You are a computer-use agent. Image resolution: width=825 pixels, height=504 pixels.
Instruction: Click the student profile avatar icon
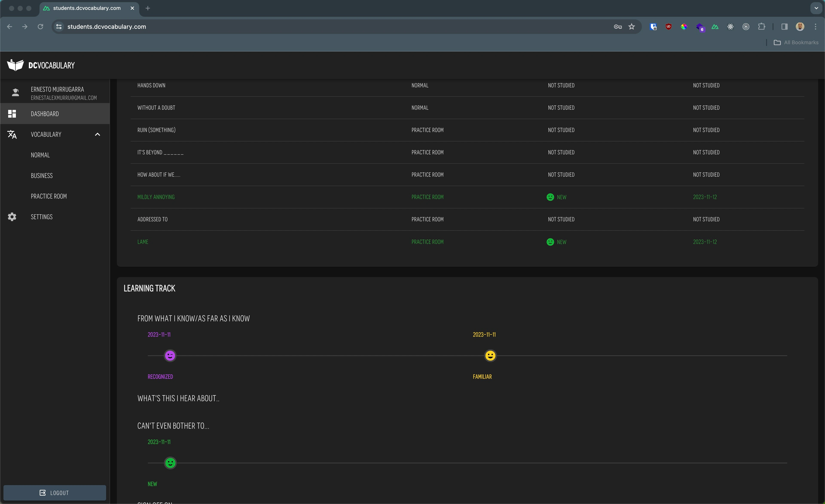pos(15,93)
